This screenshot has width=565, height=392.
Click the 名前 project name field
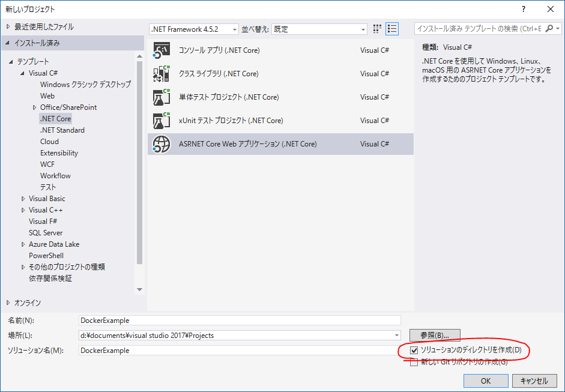click(240, 321)
